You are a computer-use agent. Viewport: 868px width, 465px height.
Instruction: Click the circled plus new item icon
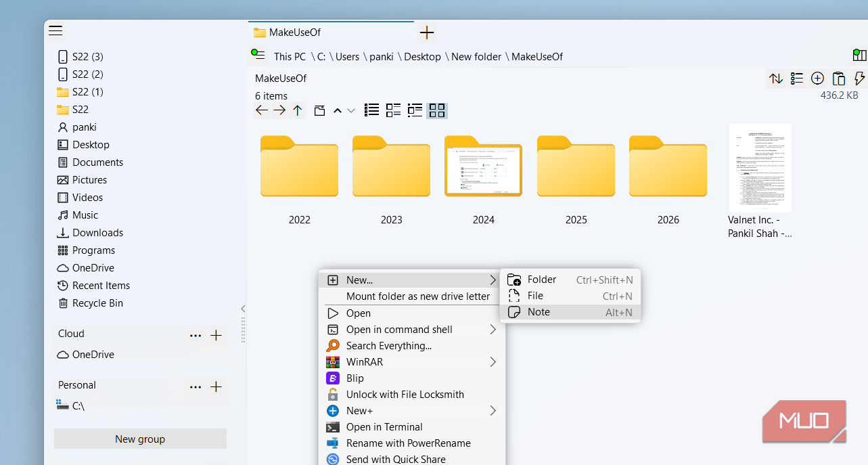(x=817, y=79)
